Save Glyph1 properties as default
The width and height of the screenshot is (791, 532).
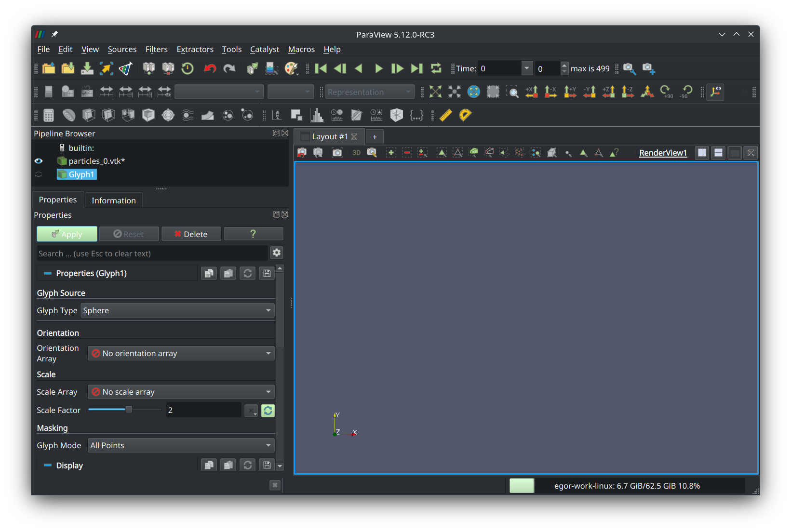pos(267,273)
